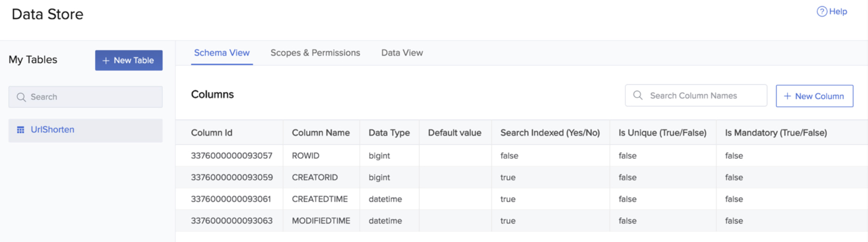Select the ROWID column row
The height and width of the screenshot is (242, 868).
click(306, 156)
